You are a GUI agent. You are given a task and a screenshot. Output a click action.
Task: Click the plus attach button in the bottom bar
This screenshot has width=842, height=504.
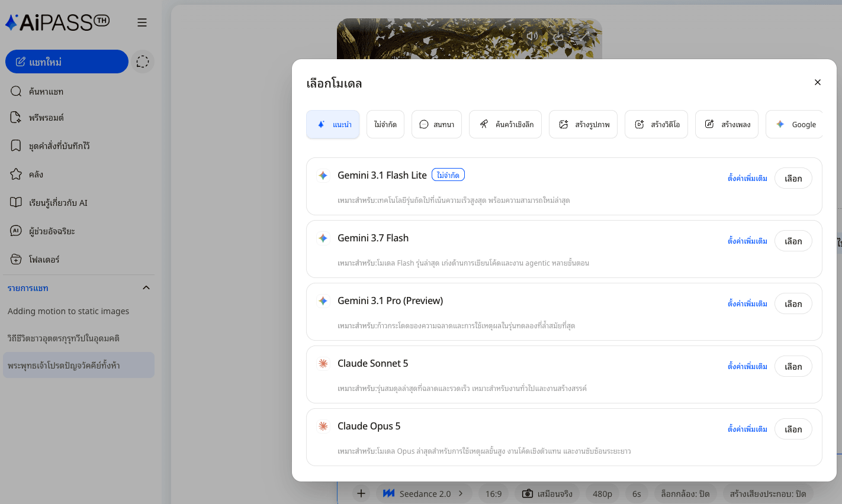[361, 493]
